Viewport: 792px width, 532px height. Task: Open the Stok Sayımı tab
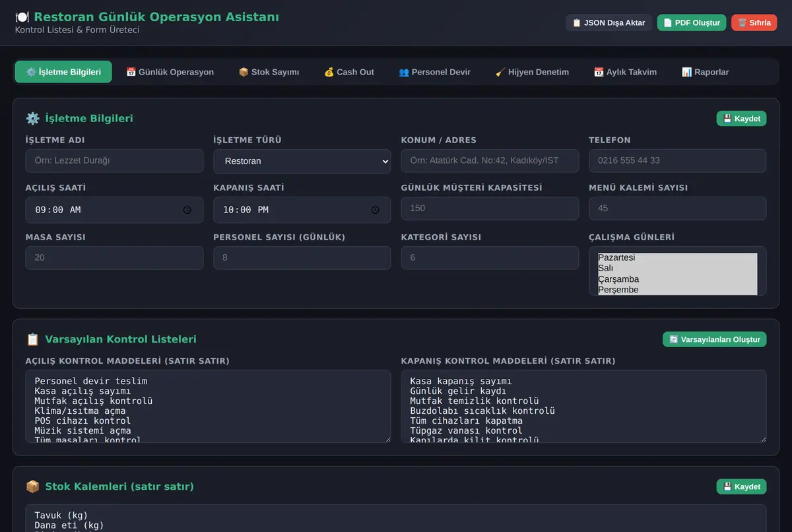pos(269,72)
